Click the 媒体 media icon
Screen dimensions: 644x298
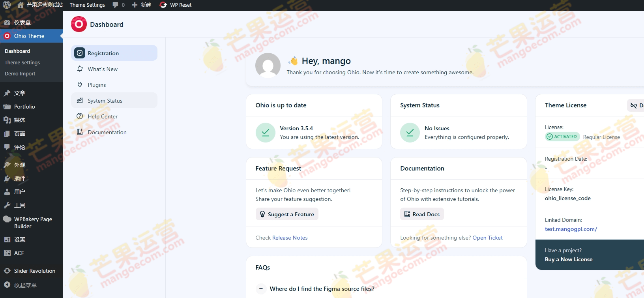7,120
